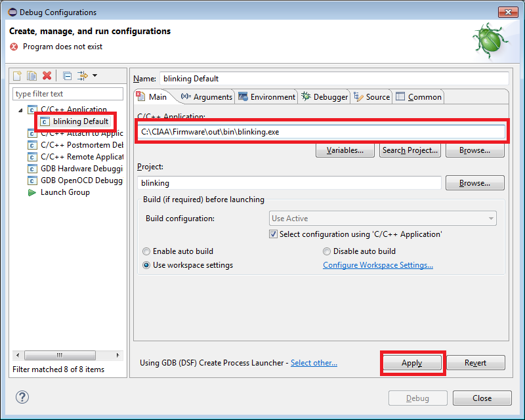The width and height of the screenshot is (525, 420).
Task: Click the Search Project button
Action: (409, 150)
